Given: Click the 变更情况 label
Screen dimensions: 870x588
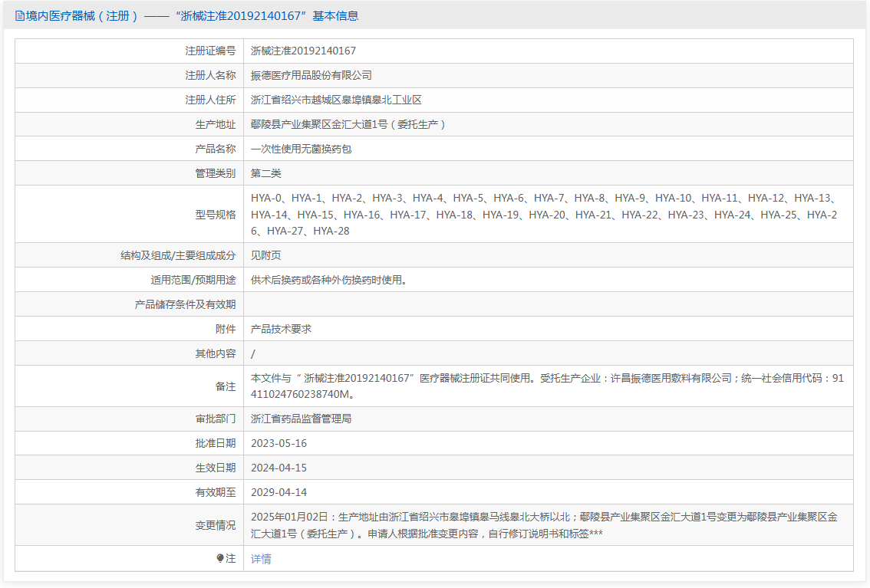Looking at the screenshot, I should tap(216, 525).
